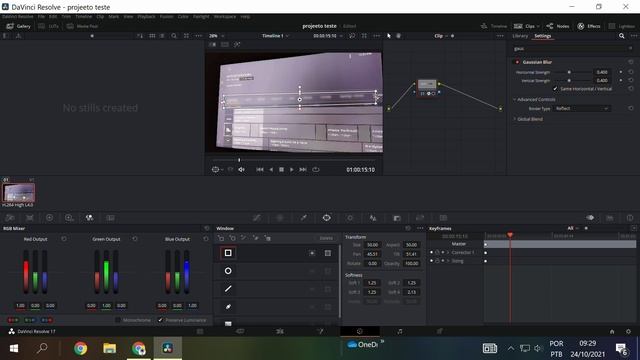Open the LUTs panel button

[x=49, y=26]
